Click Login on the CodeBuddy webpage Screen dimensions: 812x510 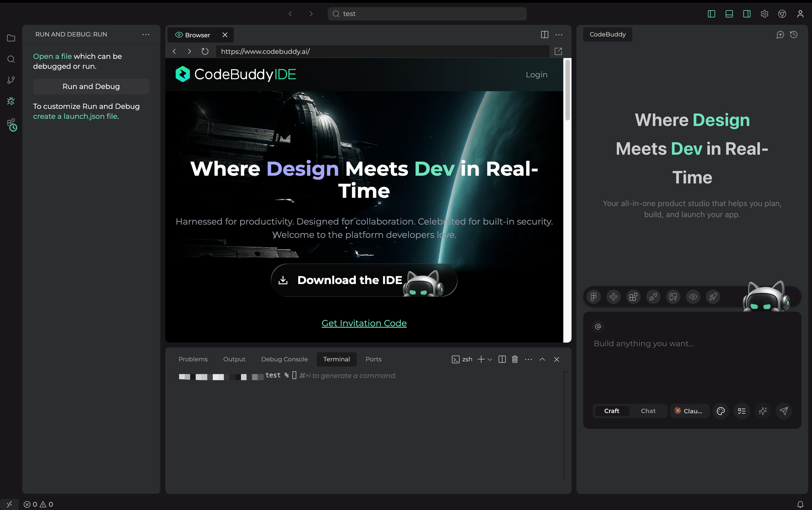coord(536,75)
